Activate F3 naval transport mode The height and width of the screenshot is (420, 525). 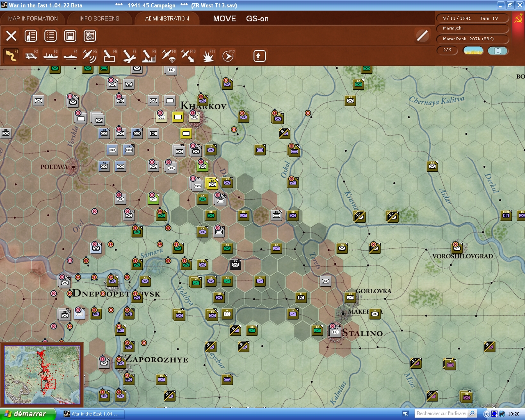click(50, 56)
